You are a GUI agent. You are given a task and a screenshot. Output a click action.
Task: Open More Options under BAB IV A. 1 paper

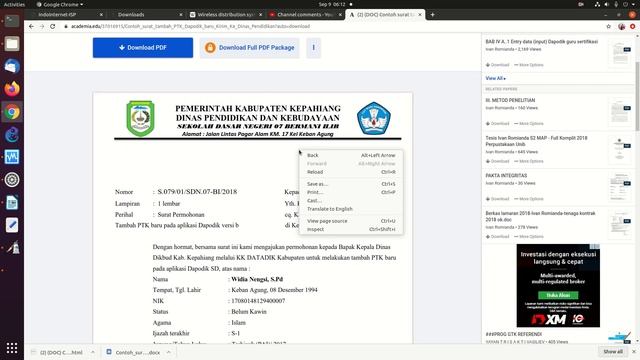point(529,65)
